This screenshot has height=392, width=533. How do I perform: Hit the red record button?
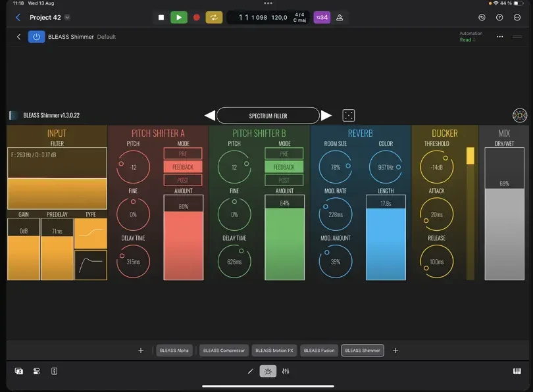(x=197, y=17)
